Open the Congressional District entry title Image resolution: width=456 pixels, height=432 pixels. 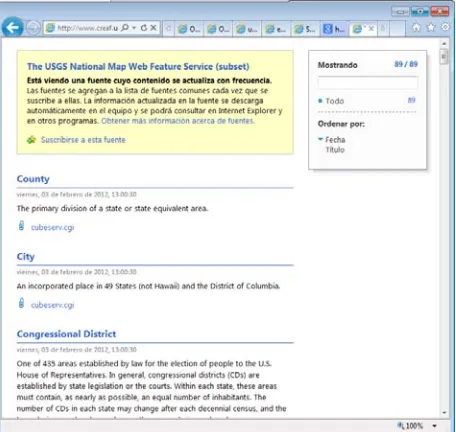tap(66, 334)
